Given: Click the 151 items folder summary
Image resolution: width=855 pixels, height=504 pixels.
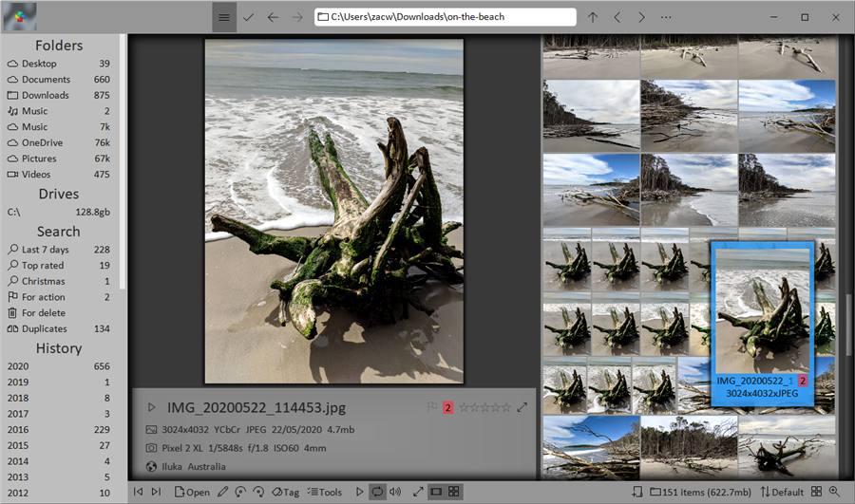Looking at the screenshot, I should 701,492.
